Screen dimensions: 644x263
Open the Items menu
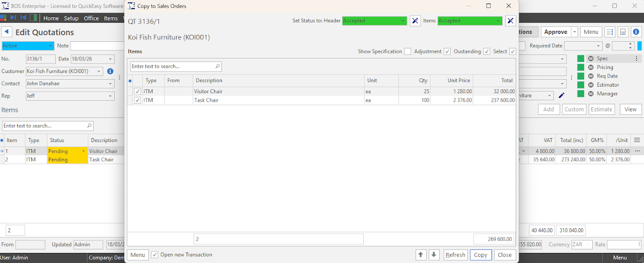pos(111,18)
